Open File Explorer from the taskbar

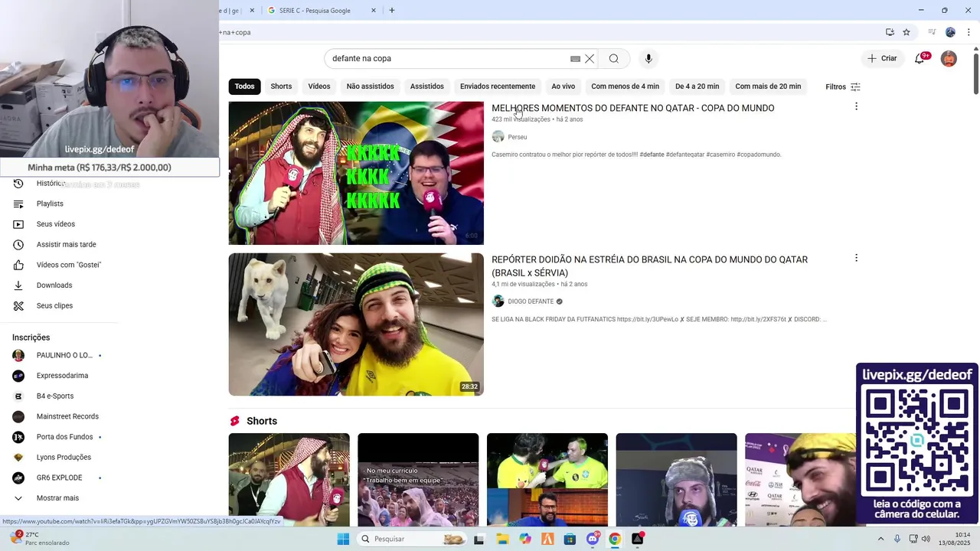tap(502, 539)
